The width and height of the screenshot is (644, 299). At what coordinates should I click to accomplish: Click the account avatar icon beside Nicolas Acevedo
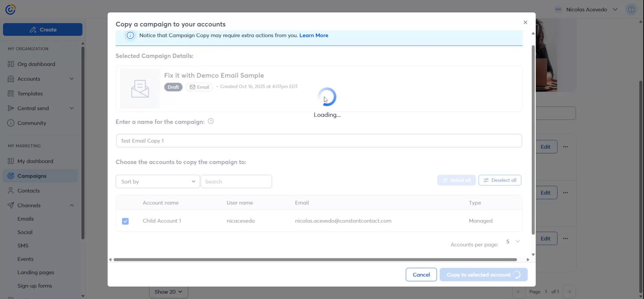pos(558,9)
